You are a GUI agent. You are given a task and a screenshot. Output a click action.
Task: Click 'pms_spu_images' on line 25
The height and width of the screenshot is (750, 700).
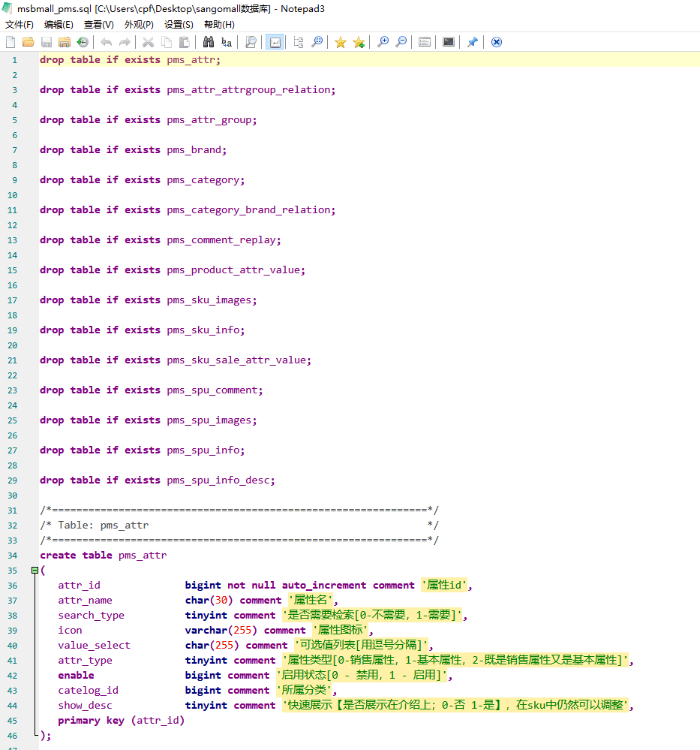click(x=209, y=420)
